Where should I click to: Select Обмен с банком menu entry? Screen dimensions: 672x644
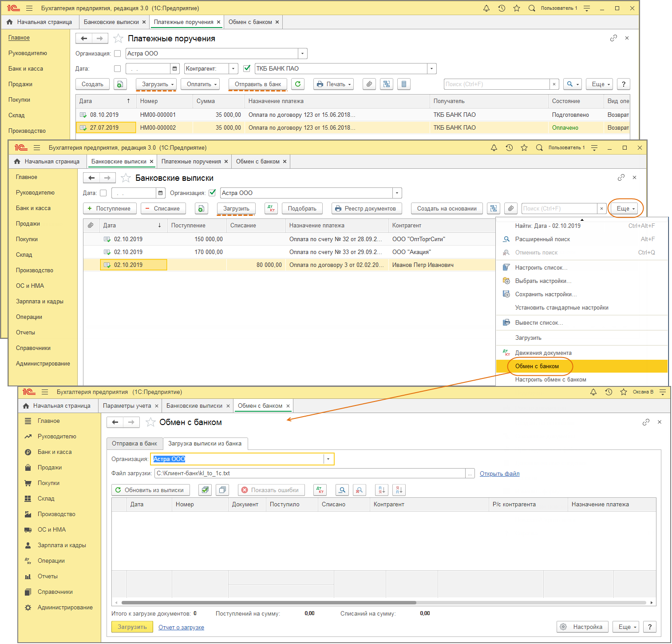[581, 366]
